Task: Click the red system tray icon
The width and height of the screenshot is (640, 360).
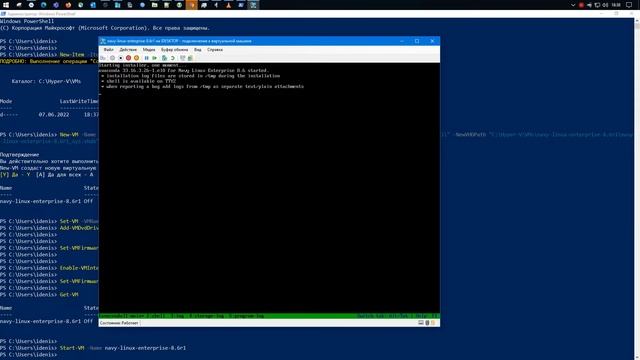Action: coord(581,5)
